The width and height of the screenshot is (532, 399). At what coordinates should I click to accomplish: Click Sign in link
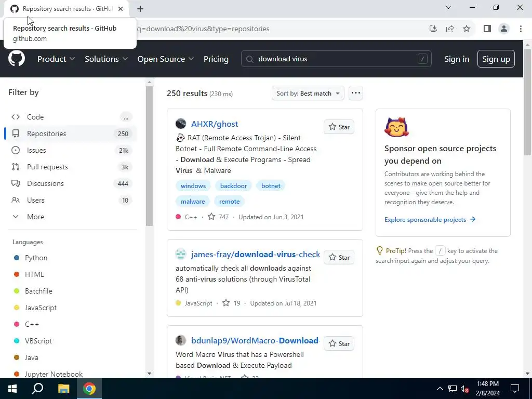pos(457,59)
